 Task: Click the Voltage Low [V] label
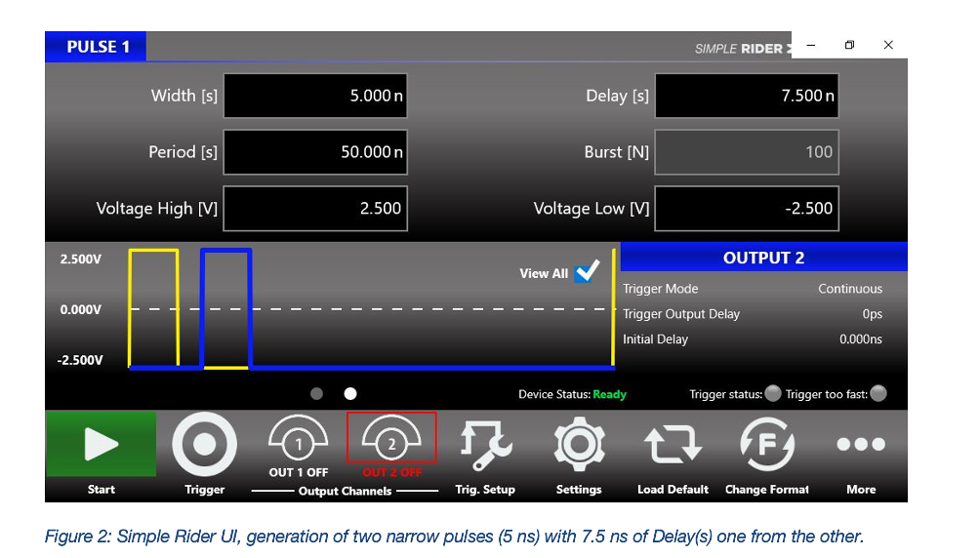coord(592,208)
